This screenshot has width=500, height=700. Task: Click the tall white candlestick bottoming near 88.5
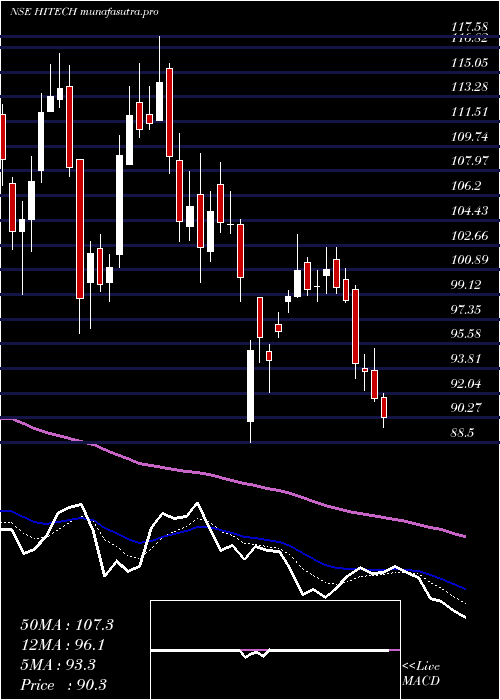(250, 386)
